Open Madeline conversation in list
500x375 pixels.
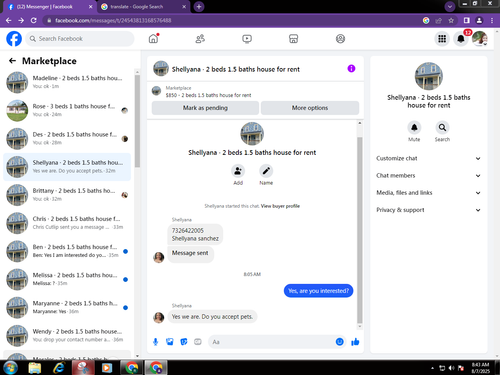(x=67, y=82)
